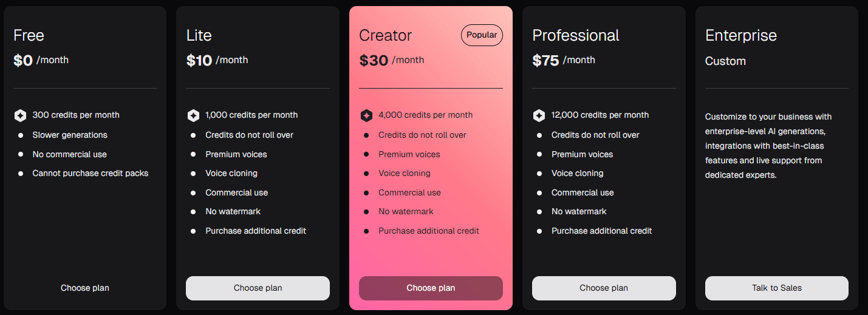868x315 pixels.
Task: Click the Enterprise plan title
Action: (x=740, y=35)
